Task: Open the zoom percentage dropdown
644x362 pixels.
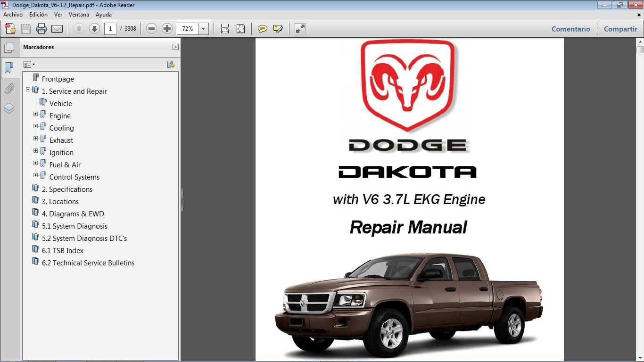Action: [204, 29]
